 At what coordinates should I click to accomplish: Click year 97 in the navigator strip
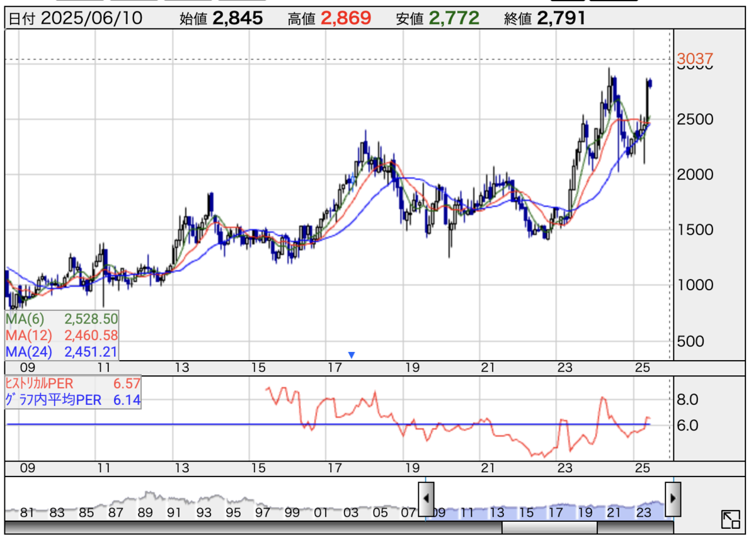[x=262, y=512]
